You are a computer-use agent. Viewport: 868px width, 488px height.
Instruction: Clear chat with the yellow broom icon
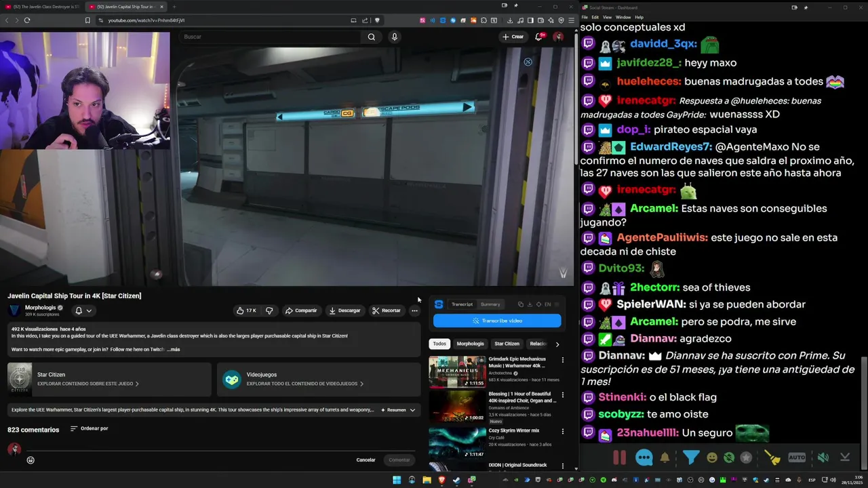click(x=772, y=457)
